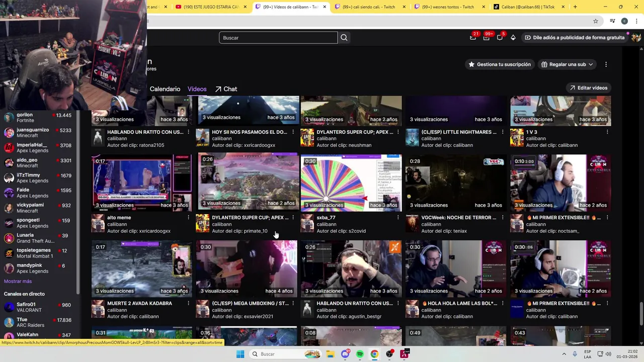Click the Bits diamond icon

tap(513, 37)
